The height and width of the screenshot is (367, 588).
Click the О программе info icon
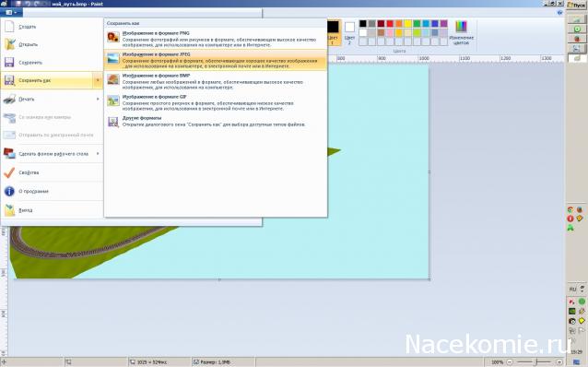9,191
